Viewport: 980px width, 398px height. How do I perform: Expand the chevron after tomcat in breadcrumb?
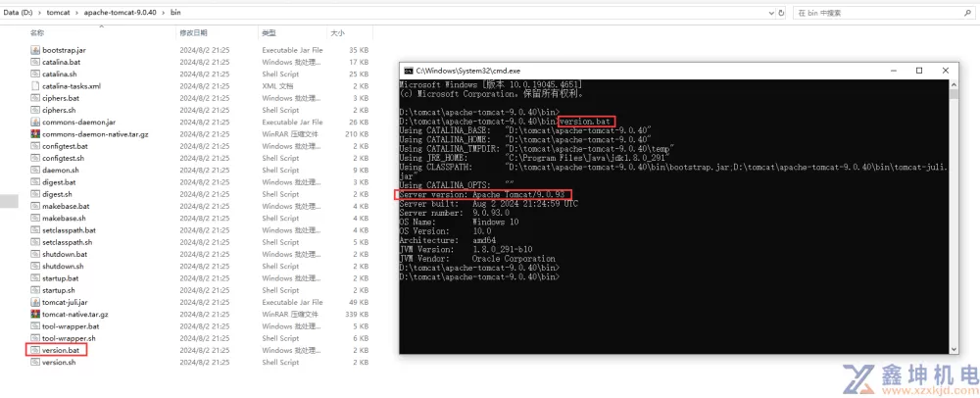76,13
